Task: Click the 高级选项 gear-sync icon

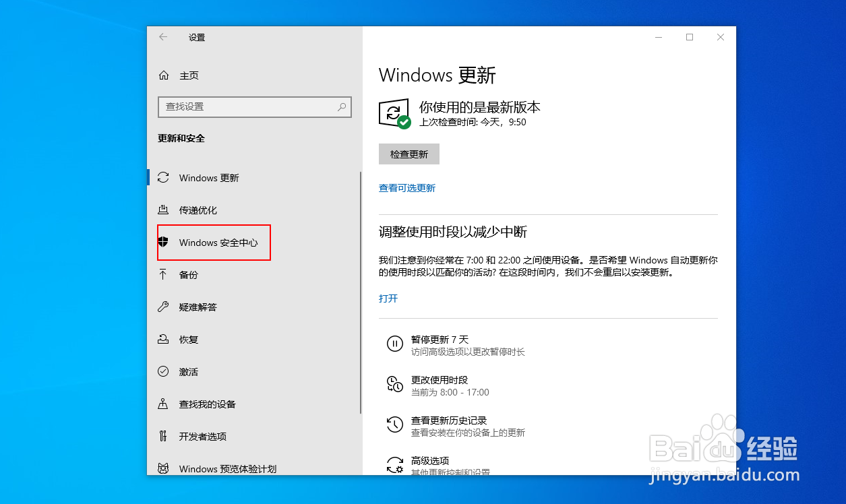Action: coord(394,465)
